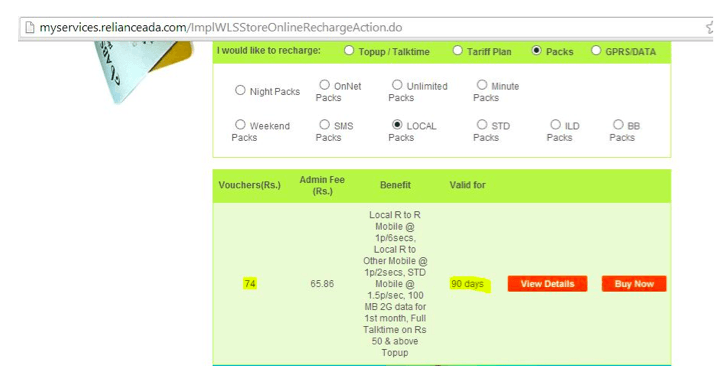Choose Night Packs radio button

click(240, 90)
